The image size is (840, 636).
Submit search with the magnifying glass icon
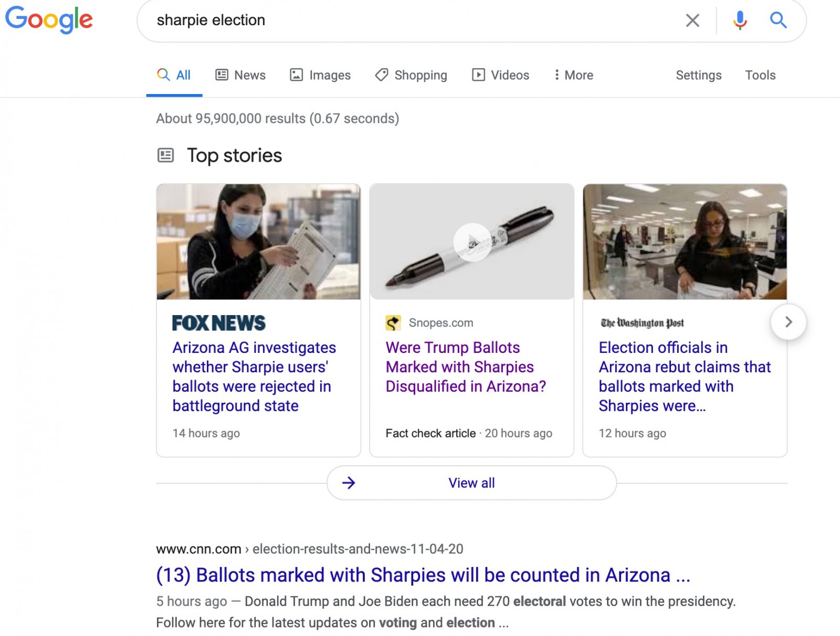pyautogui.click(x=778, y=20)
